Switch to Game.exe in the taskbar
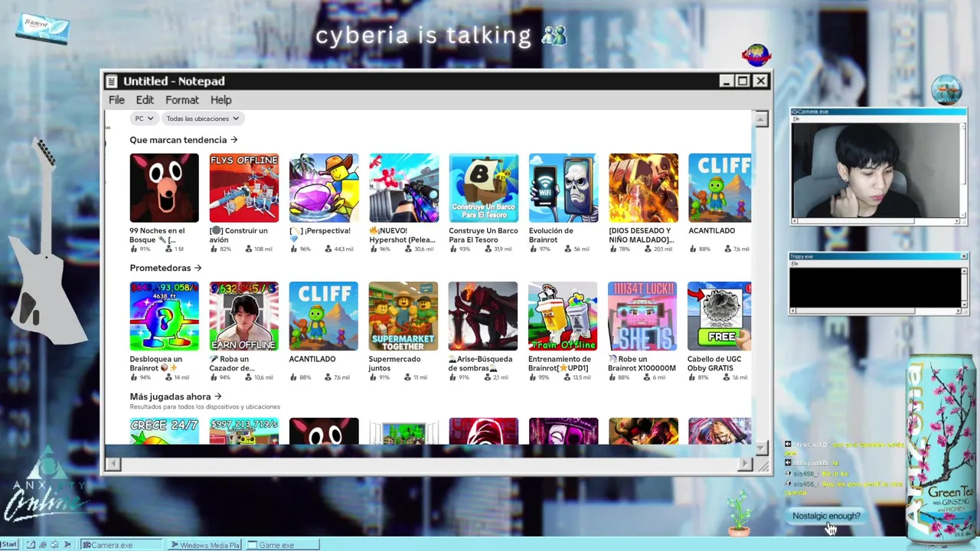This screenshot has width=980, height=551. (x=283, y=545)
